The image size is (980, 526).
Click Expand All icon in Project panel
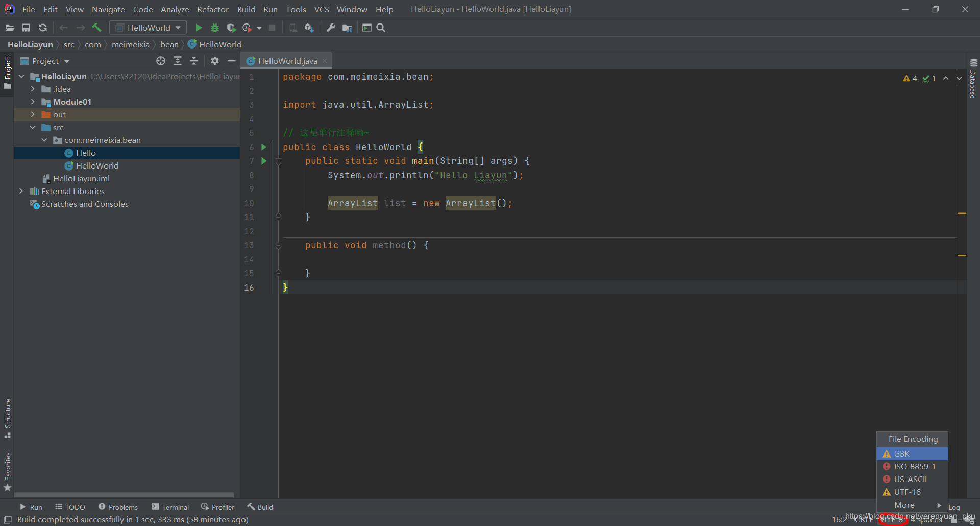[x=178, y=61]
